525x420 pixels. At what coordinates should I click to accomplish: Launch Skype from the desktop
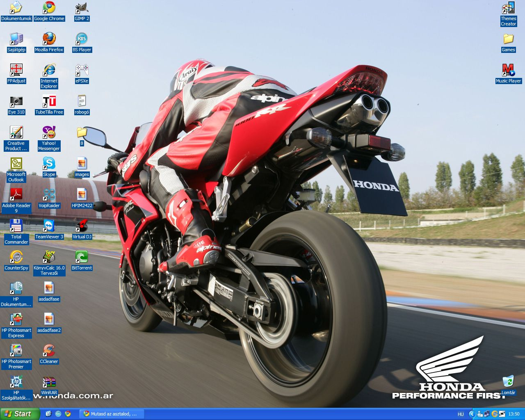coord(49,167)
